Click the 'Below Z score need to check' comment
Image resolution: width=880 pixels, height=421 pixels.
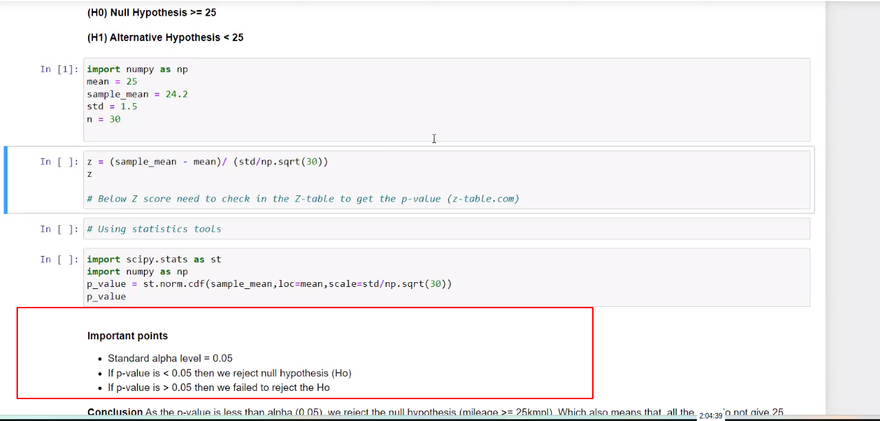click(x=302, y=198)
